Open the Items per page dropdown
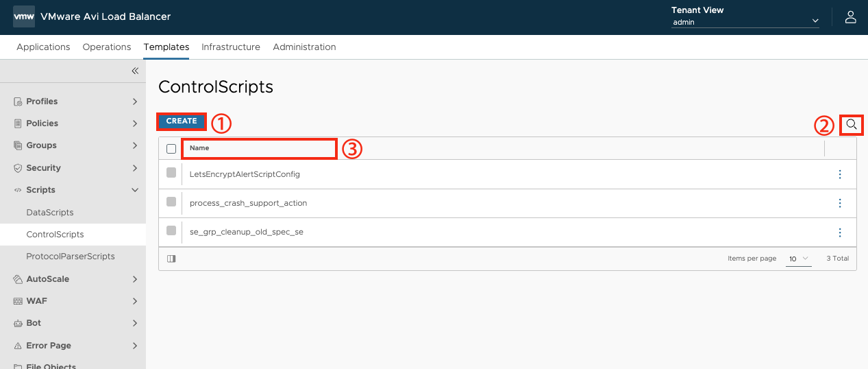 coord(799,259)
